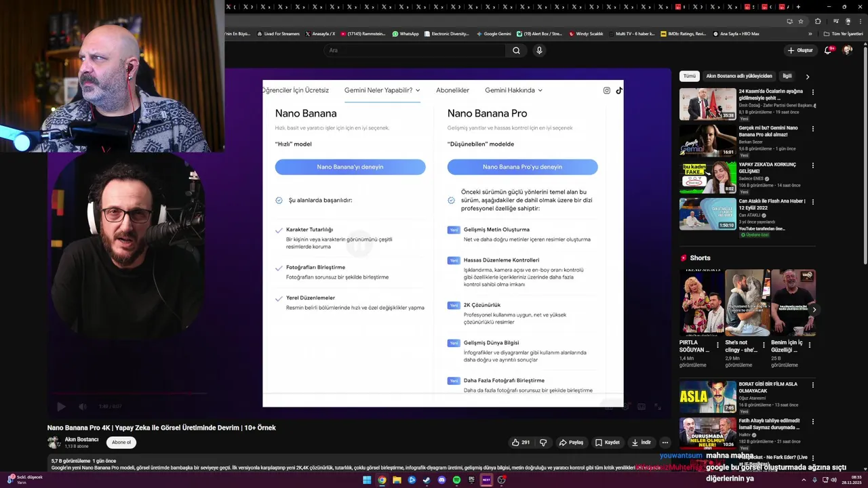Expand Gemini Hakkında menu
868x488 pixels.
click(x=514, y=90)
